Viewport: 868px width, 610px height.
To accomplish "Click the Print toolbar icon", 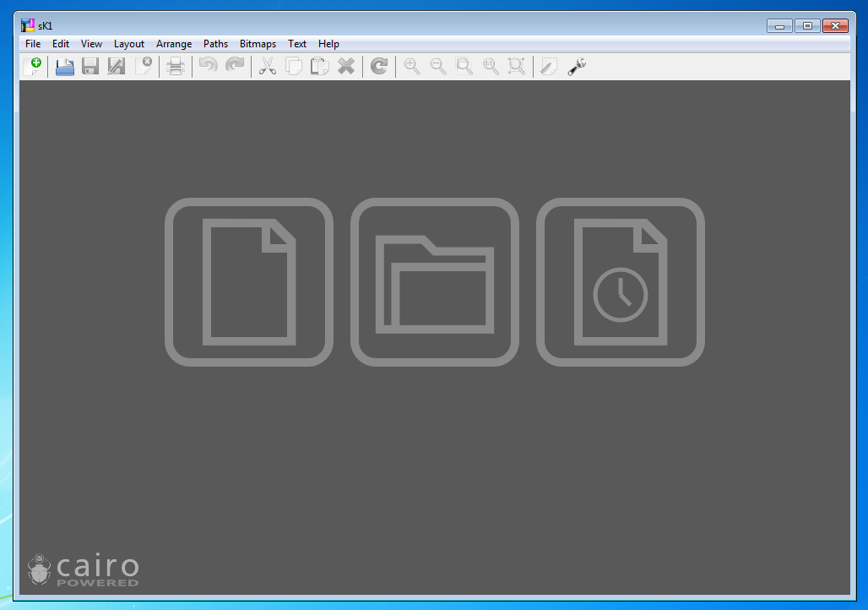I will (x=176, y=67).
